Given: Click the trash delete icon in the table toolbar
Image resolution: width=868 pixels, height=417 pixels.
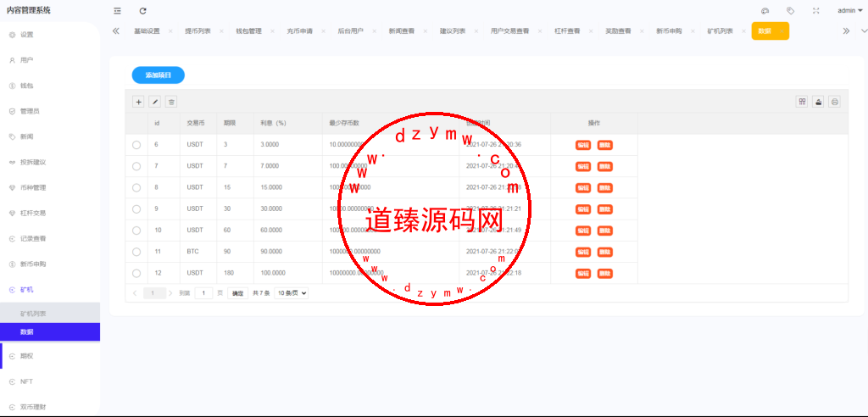Looking at the screenshot, I should [171, 102].
